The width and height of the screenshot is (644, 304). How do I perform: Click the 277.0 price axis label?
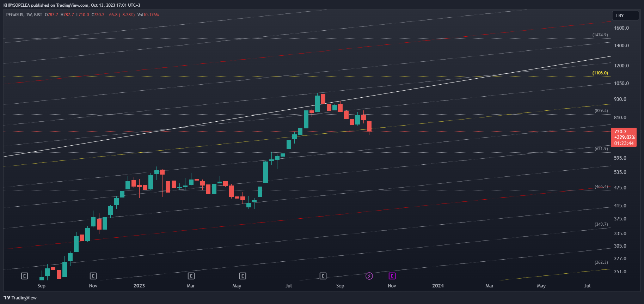(x=620, y=259)
